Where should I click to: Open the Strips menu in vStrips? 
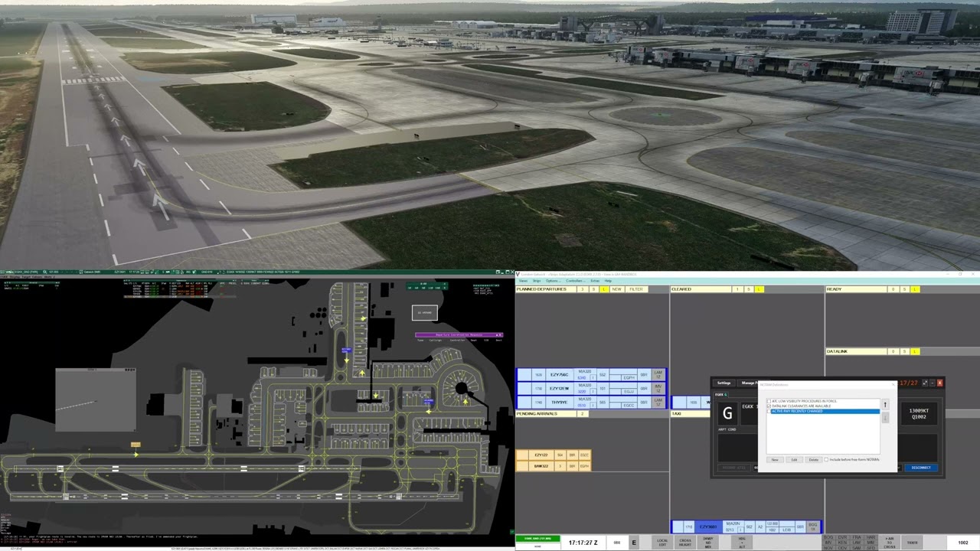(537, 281)
